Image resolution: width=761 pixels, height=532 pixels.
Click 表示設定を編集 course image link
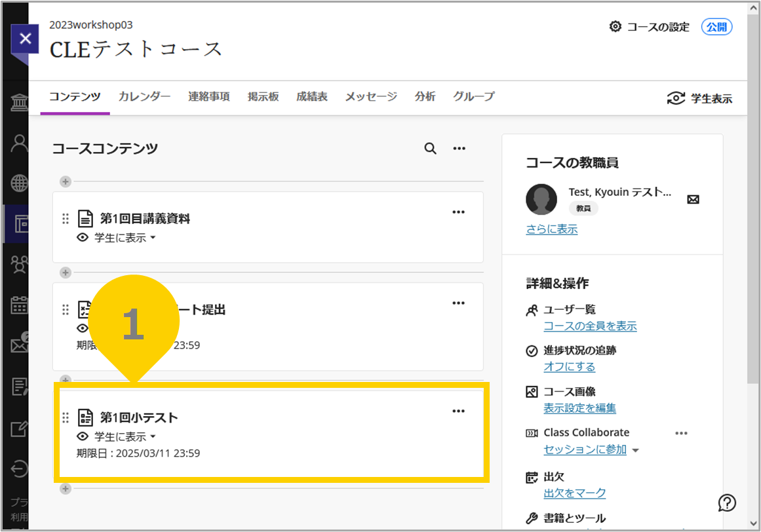(579, 408)
